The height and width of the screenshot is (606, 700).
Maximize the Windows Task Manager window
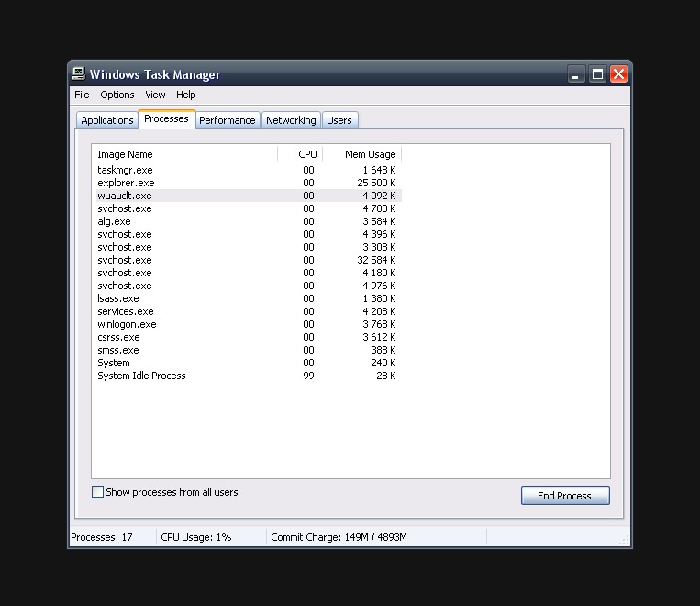coord(597,74)
